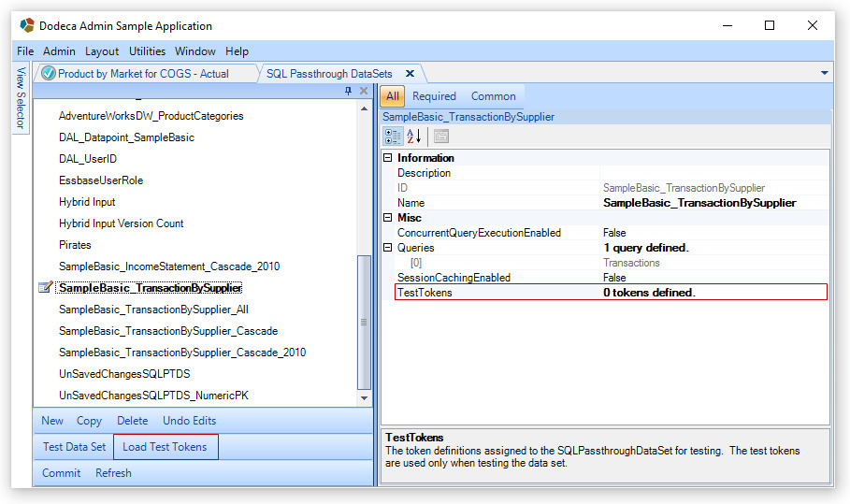Show Common properties filter
The width and height of the screenshot is (850, 504).
coord(494,96)
